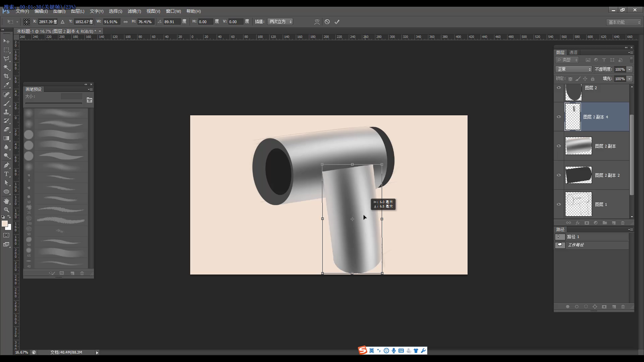Open the 滤镜(T) menu
This screenshot has height=362, width=644.
click(134, 11)
